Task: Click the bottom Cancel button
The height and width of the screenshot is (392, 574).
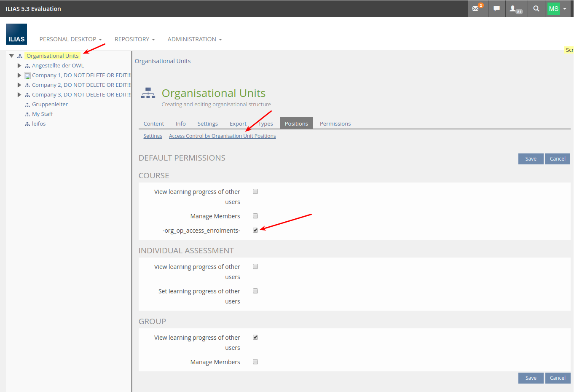Action: [x=557, y=378]
